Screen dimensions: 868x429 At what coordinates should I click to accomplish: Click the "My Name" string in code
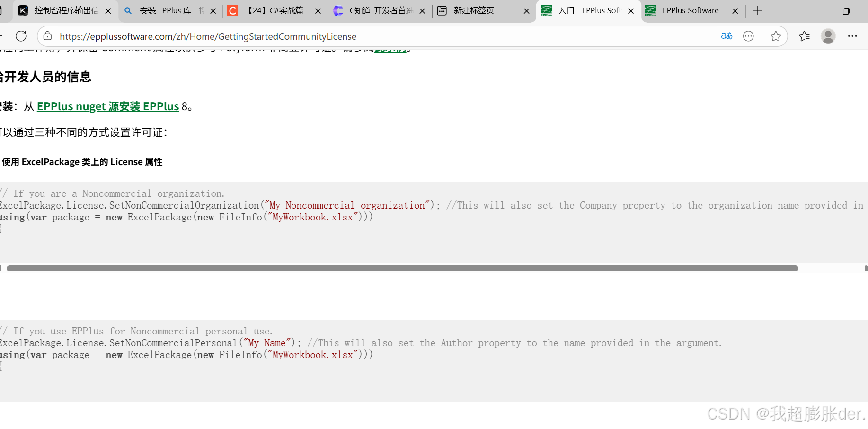pyautogui.click(x=267, y=343)
